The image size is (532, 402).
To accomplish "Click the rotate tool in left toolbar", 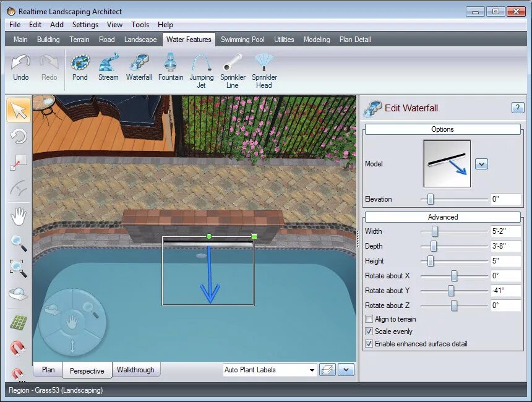I will [19, 137].
